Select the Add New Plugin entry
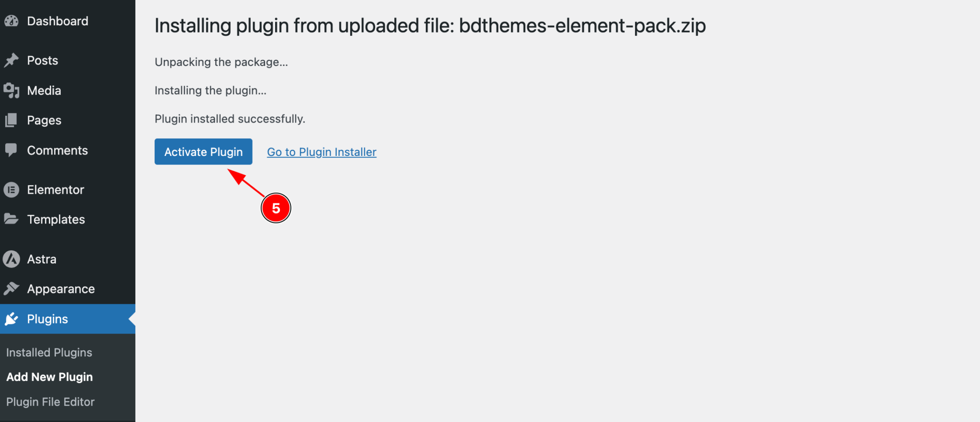 pos(50,377)
